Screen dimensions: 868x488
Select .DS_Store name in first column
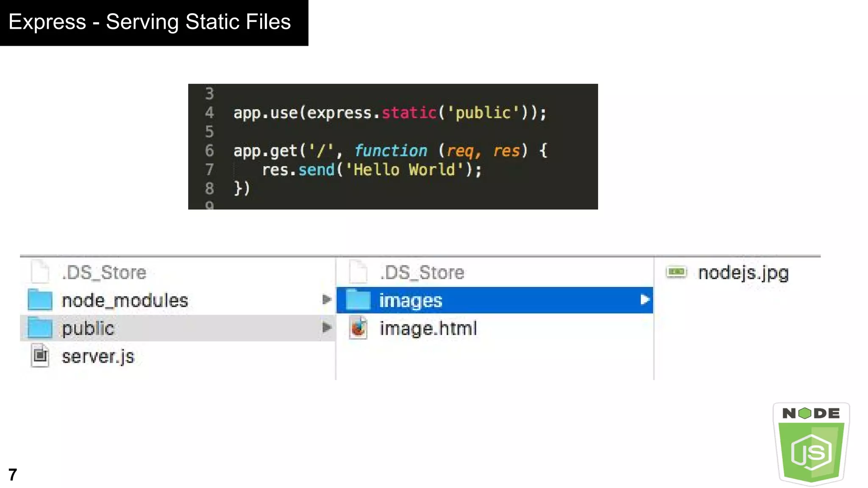pyautogui.click(x=104, y=272)
